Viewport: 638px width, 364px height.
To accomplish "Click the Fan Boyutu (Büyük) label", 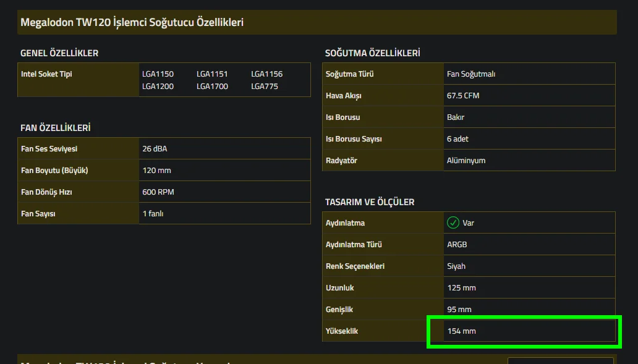I will tap(54, 171).
